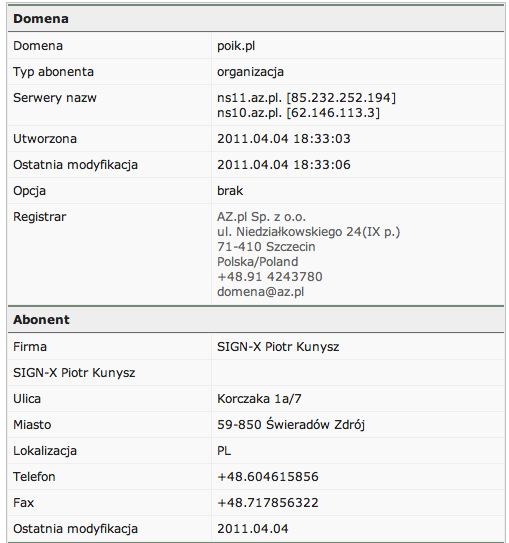Click the Lokalizacja value PL

(x=224, y=451)
